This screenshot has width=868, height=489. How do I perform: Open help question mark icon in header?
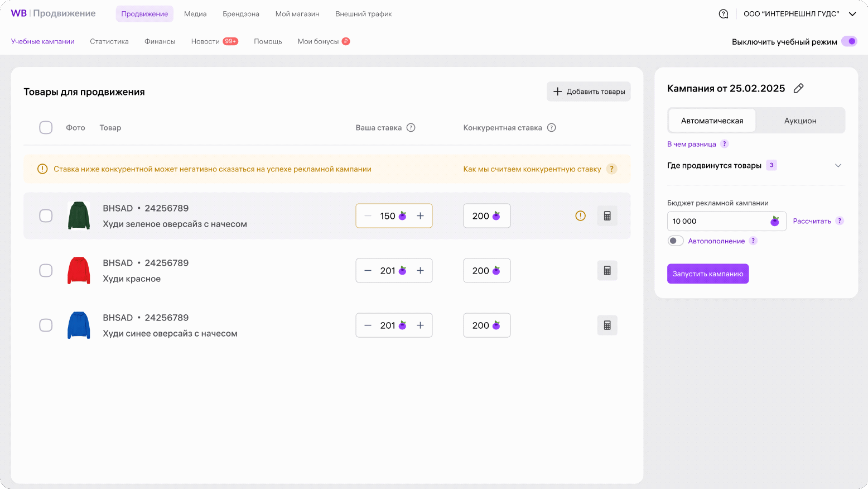click(x=724, y=14)
